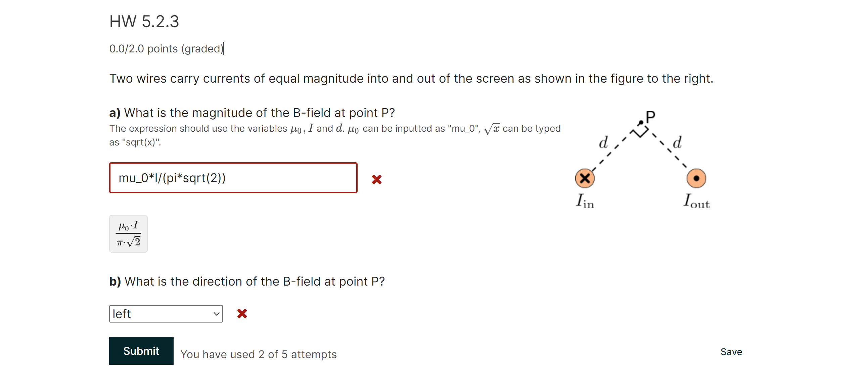
Task: Click the crossed-circle symbol representing I_in
Action: pos(585,178)
